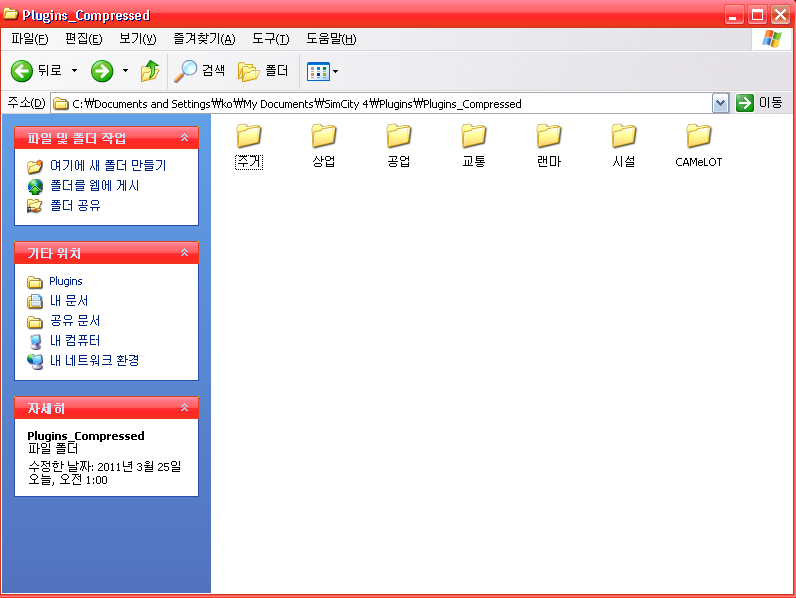796x598 pixels.
Task: Open the 파일(F) menu
Action: tap(29, 39)
